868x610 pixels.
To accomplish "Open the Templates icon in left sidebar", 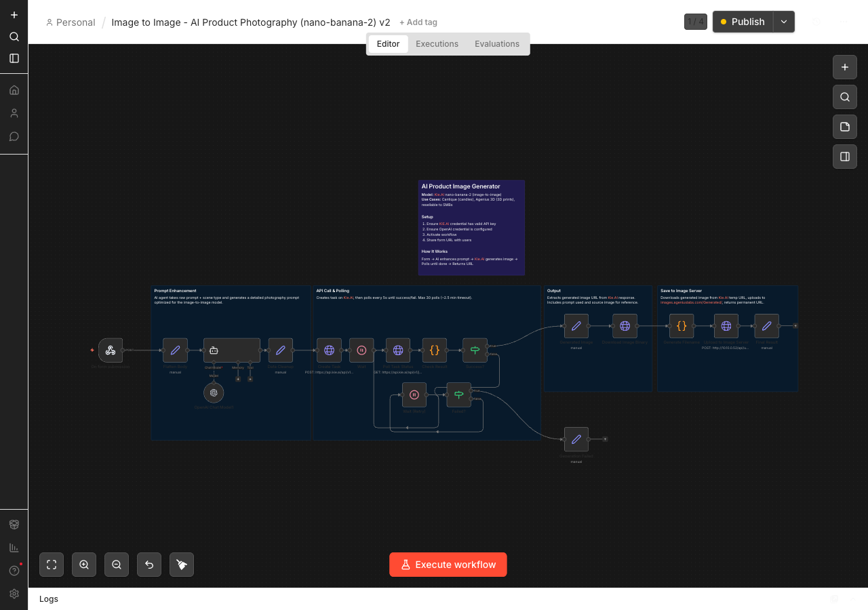I will 14,524.
